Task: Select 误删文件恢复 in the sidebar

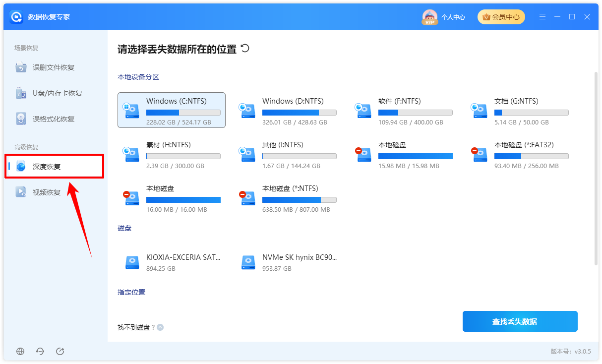Action: coord(54,67)
